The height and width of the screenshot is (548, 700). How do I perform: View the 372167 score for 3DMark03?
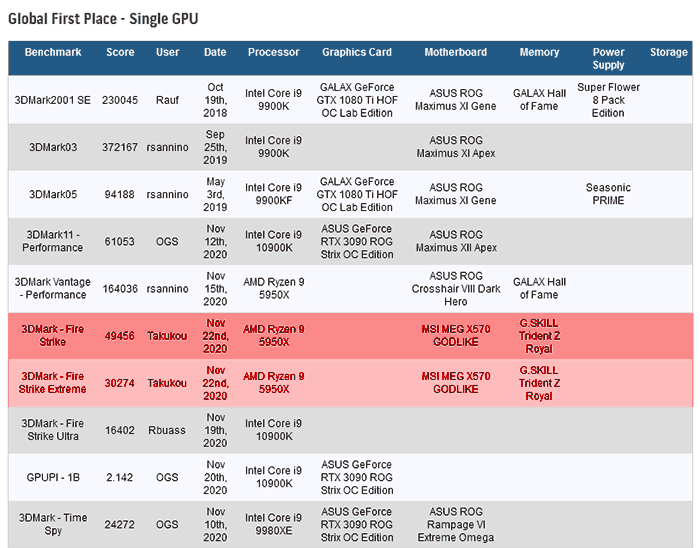click(x=120, y=147)
